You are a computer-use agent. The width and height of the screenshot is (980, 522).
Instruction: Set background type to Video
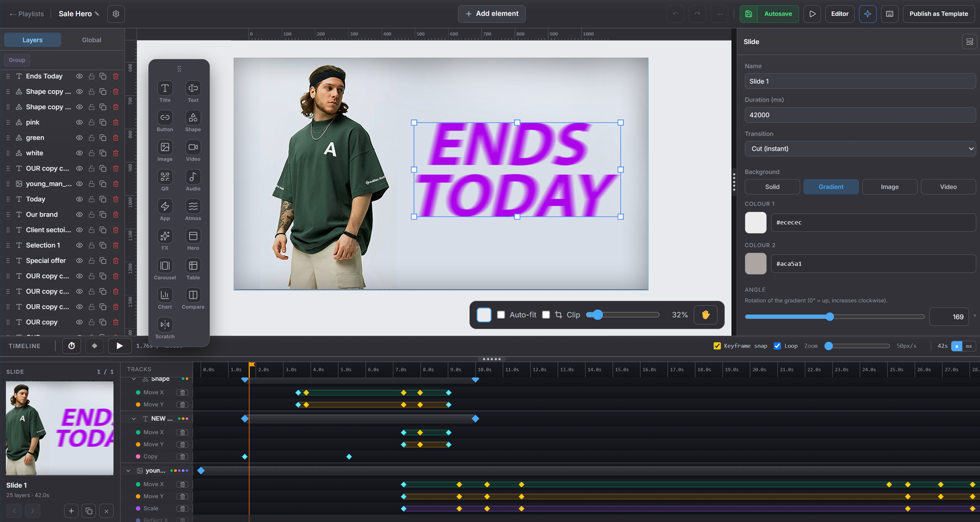pos(948,187)
